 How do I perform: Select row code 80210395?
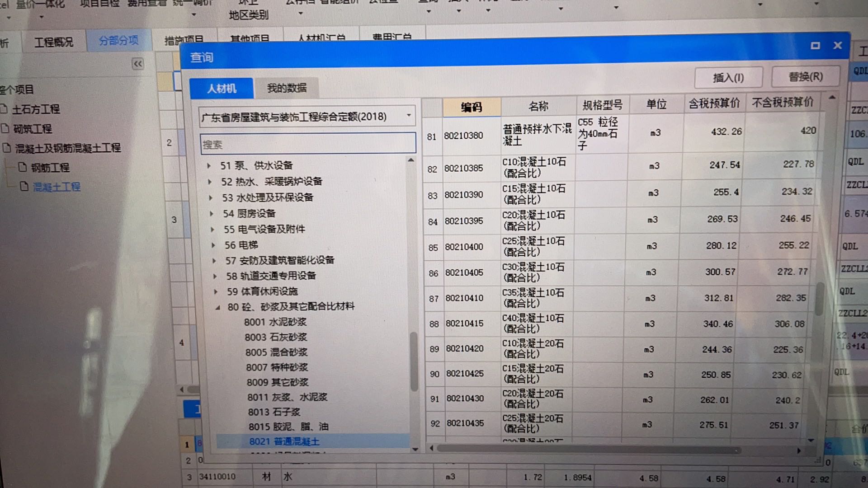pyautogui.click(x=464, y=221)
